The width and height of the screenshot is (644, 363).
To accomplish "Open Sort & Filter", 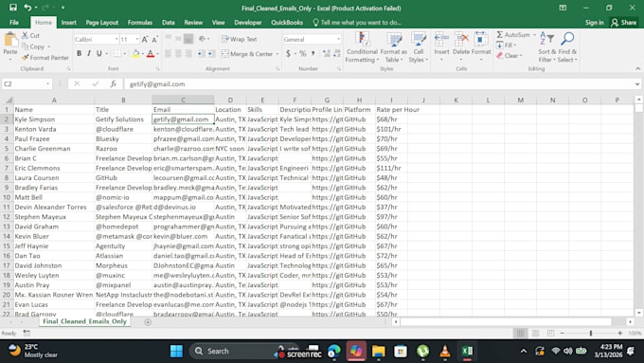I will pos(547,46).
